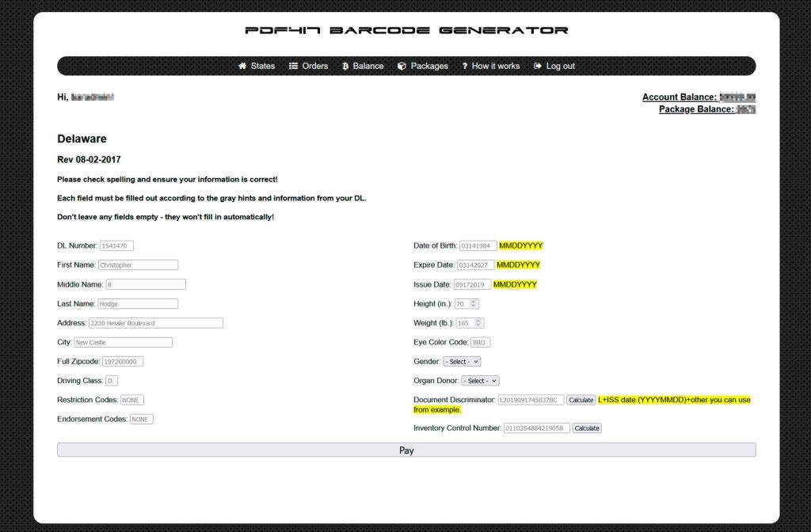The height and width of the screenshot is (532, 811).
Task: Click Calculate beside Inventory Control Number
Action: point(586,427)
